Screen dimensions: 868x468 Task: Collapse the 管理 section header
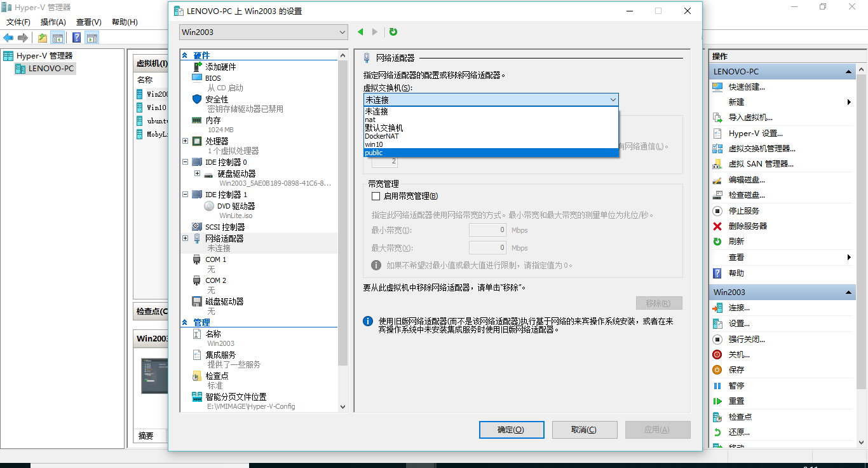click(185, 322)
